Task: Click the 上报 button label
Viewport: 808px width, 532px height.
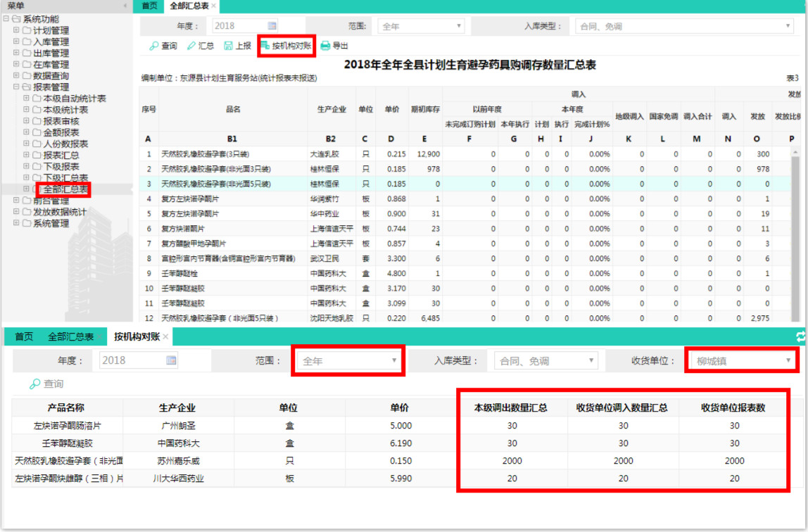Action: click(243, 46)
